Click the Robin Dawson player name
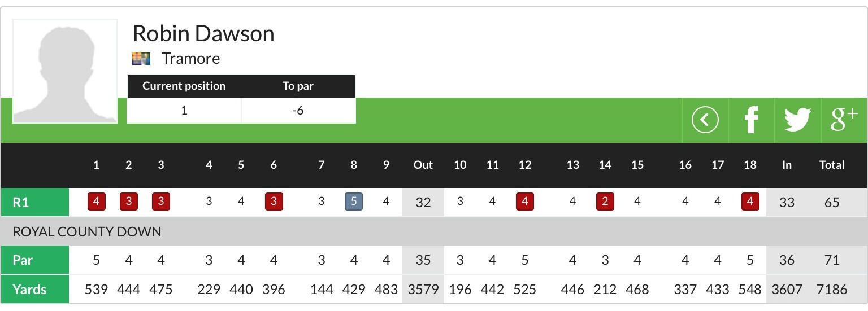 203,34
